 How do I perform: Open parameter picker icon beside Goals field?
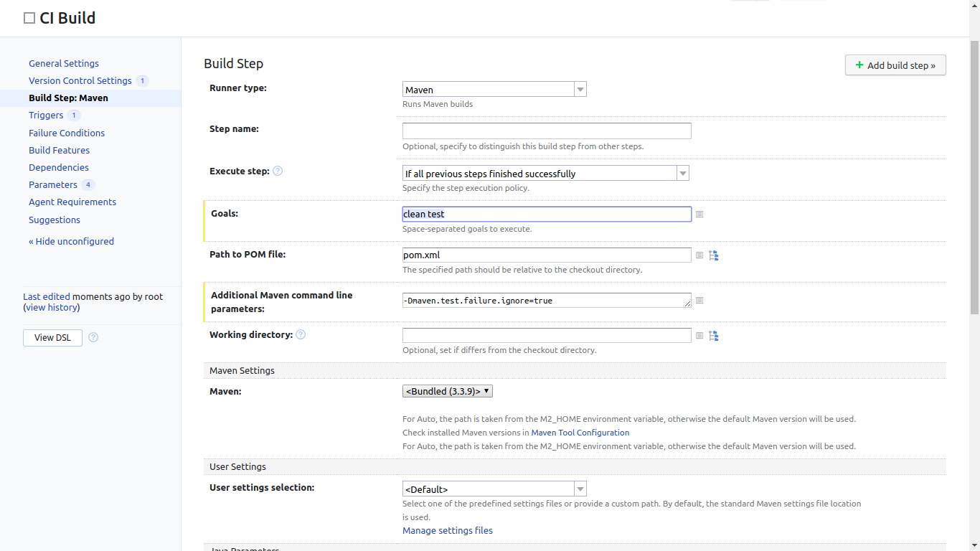[699, 215]
